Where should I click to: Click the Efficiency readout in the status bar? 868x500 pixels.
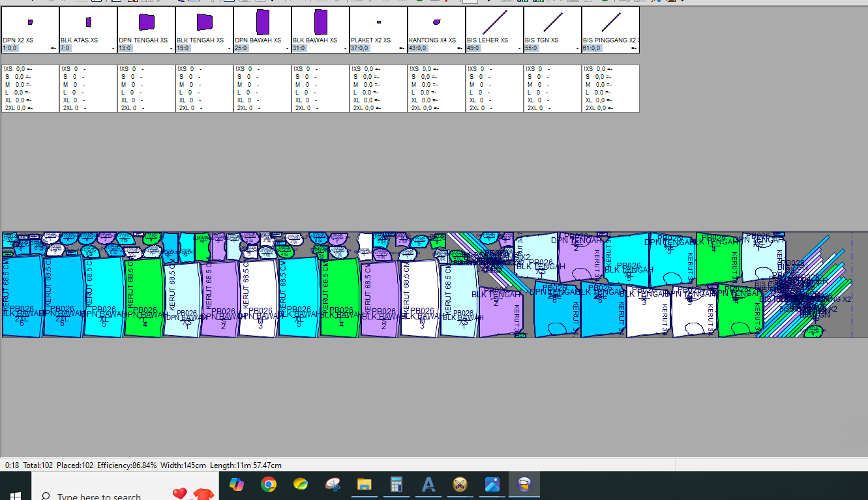127,465
